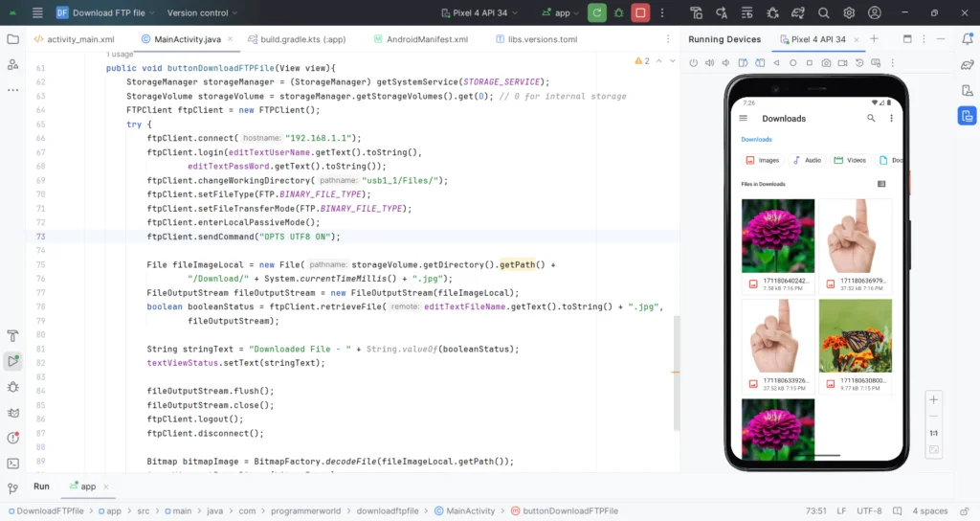This screenshot has width=980, height=521.
Task: Tap emulator Home circle button
Action: click(792, 62)
